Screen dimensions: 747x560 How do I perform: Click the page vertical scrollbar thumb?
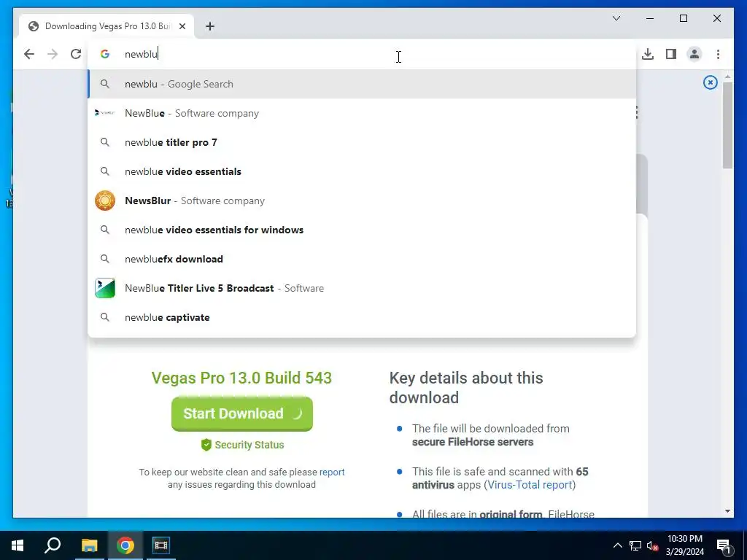pyautogui.click(x=727, y=125)
